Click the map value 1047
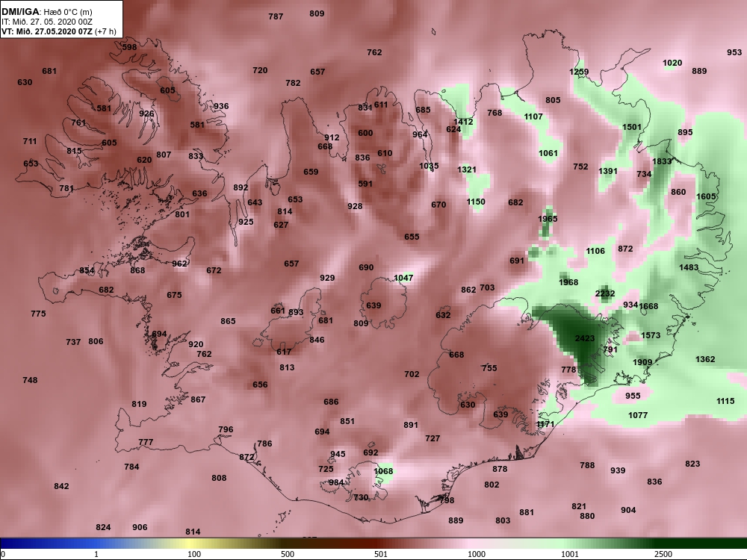Image resolution: width=747 pixels, height=560 pixels. 403,278
